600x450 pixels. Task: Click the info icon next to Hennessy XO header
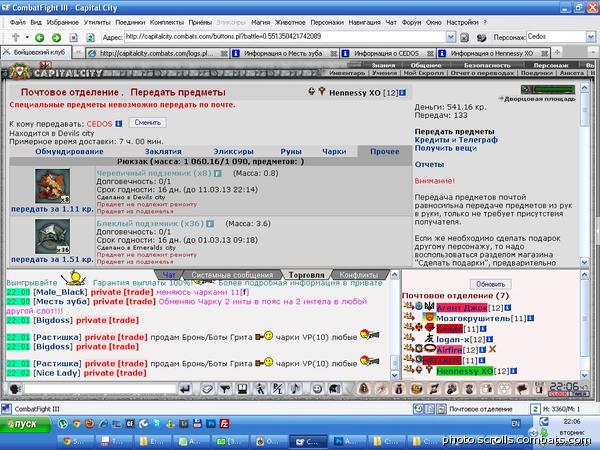(x=403, y=93)
